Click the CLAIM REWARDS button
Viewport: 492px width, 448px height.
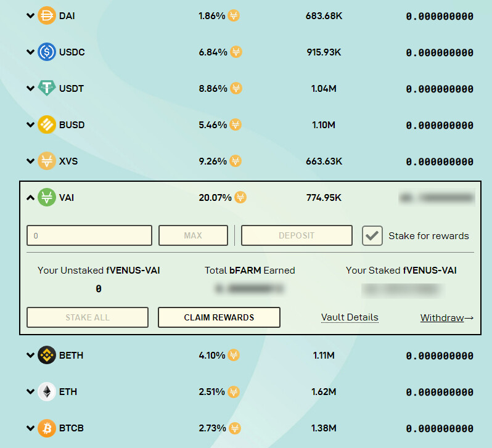tap(219, 317)
